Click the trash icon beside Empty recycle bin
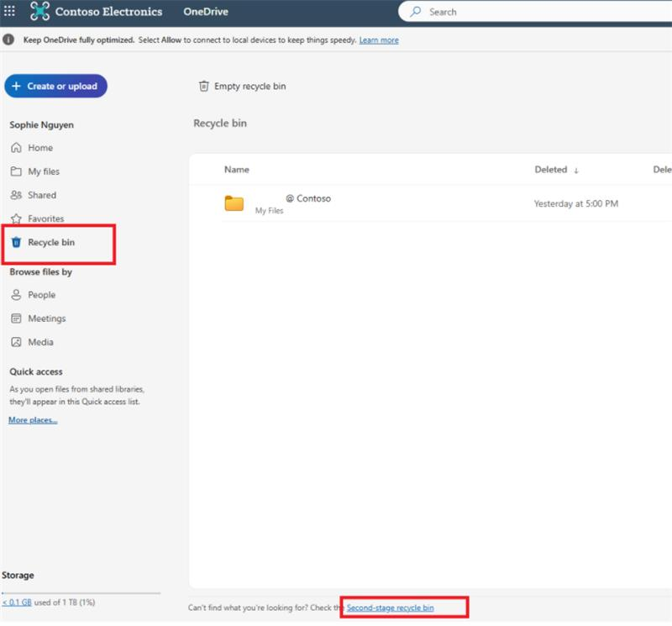This screenshot has width=672, height=626. point(203,87)
